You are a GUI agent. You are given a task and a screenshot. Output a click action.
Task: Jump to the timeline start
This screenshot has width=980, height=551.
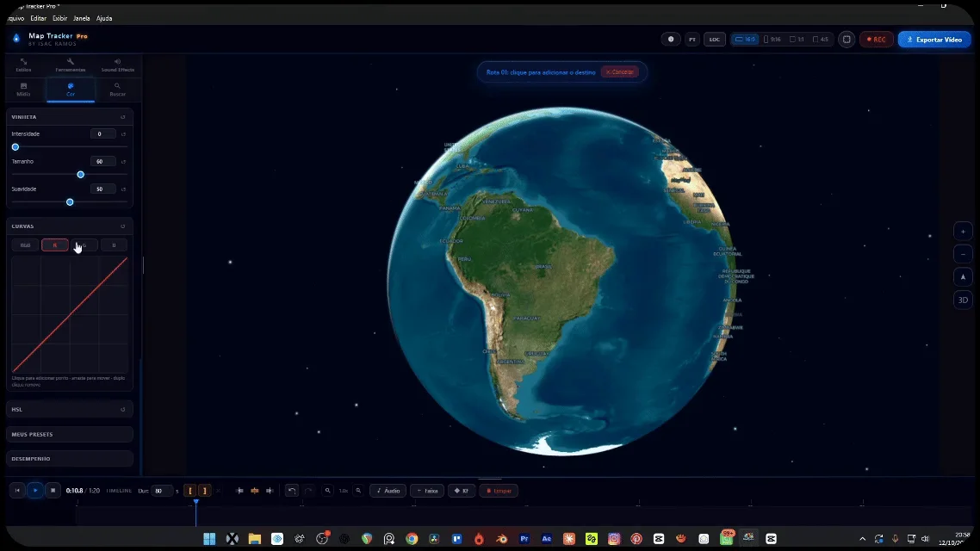(x=17, y=491)
